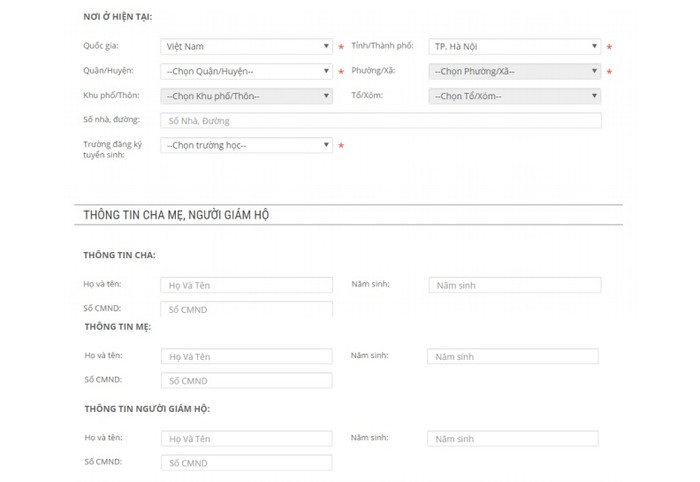
Task: Open the Quốc gia dropdown showing Việt Nam
Action: click(x=246, y=47)
